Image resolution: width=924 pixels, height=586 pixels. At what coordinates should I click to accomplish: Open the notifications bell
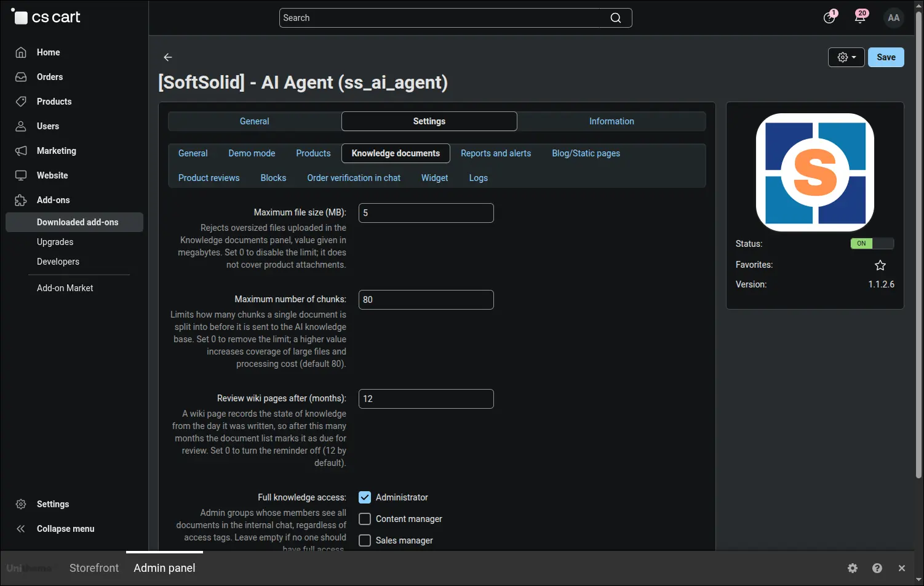(x=860, y=17)
